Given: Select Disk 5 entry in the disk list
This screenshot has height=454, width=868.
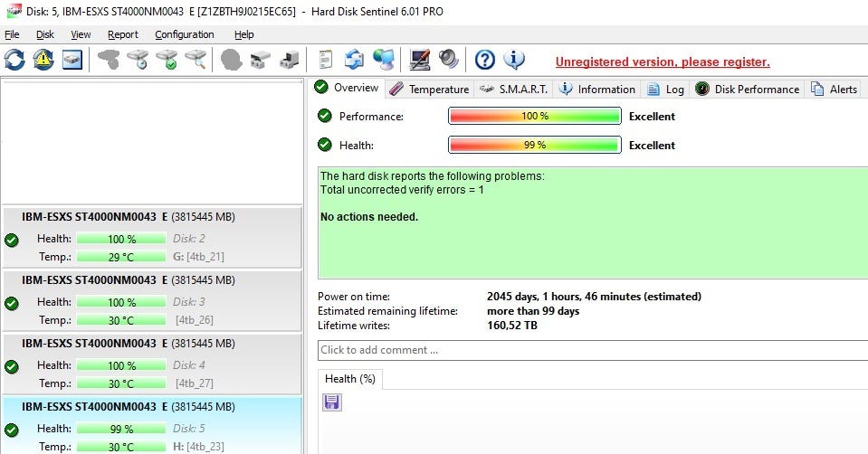Looking at the screenshot, I should (x=152, y=425).
